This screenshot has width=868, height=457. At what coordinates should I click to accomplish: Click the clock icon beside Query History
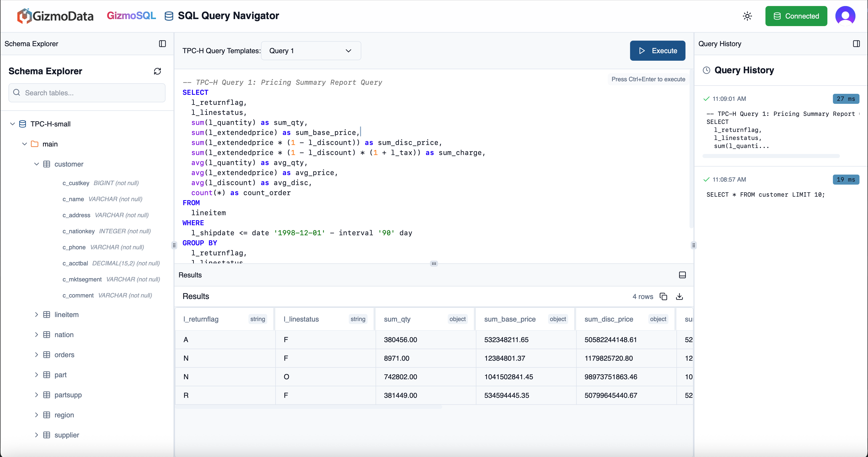[706, 70]
